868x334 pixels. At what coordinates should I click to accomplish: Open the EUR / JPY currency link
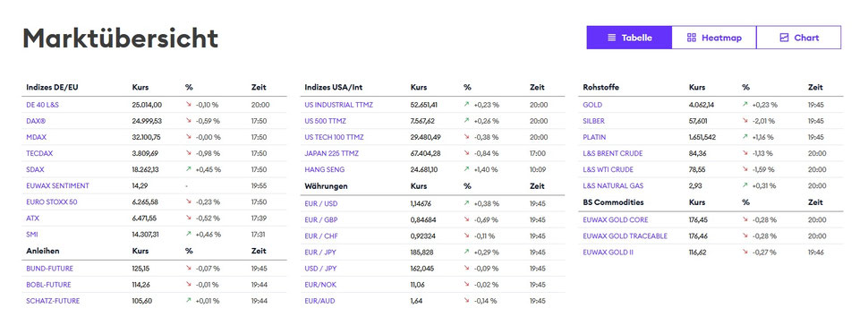pyautogui.click(x=320, y=252)
